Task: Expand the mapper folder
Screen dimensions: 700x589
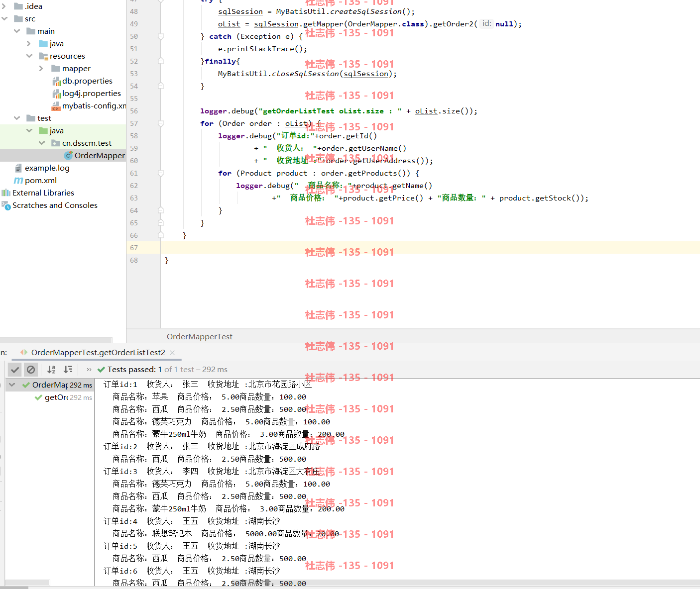Action: (42, 69)
